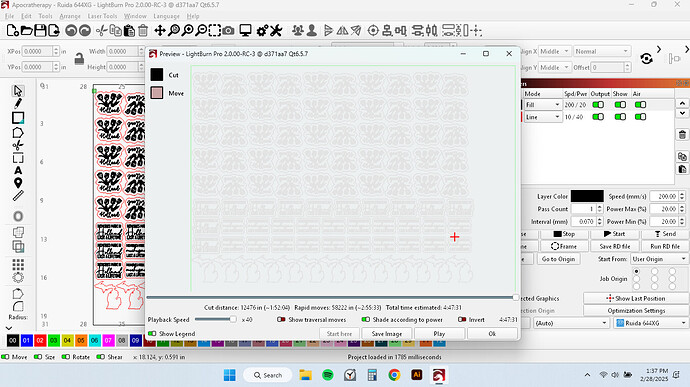This screenshot has width=690, height=387.
Task: Open the Preview monitor icon
Action: coord(245,30)
